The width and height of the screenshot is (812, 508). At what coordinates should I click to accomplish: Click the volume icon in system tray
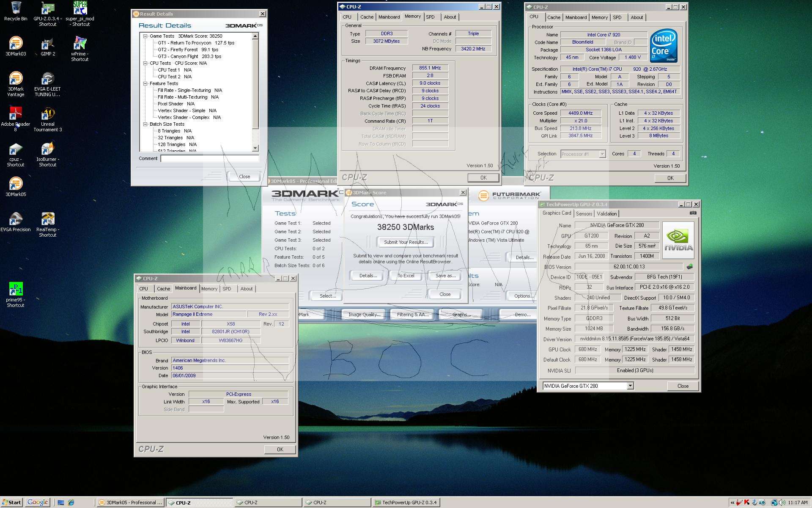point(782,502)
